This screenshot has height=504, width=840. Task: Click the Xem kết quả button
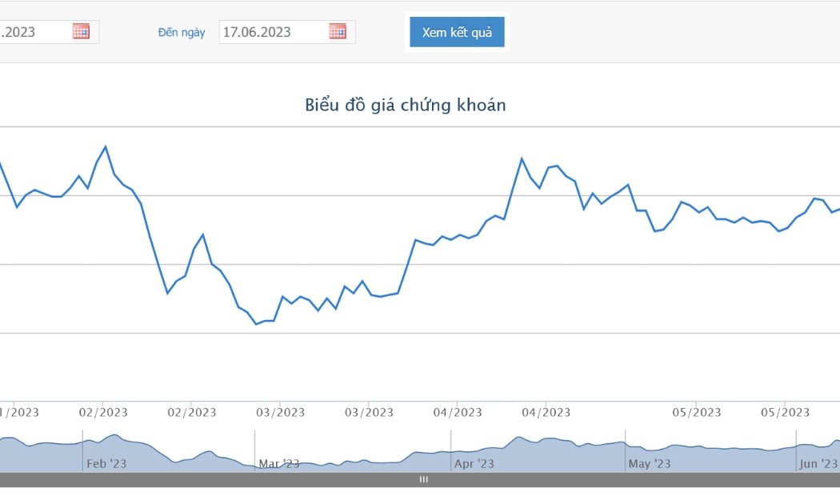pyautogui.click(x=457, y=32)
